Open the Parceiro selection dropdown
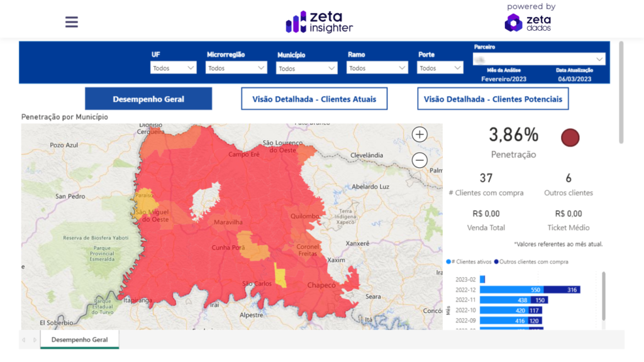The image size is (644, 362). (x=539, y=59)
